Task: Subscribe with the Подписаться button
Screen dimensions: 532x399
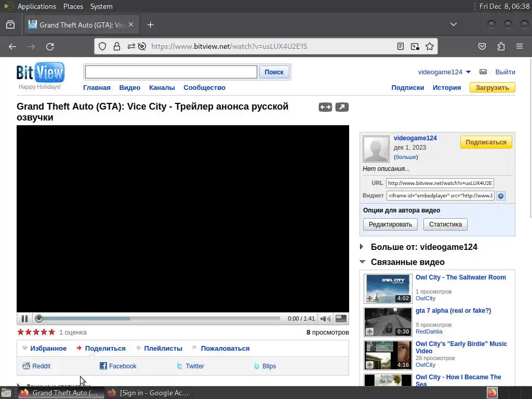Action: (486, 142)
